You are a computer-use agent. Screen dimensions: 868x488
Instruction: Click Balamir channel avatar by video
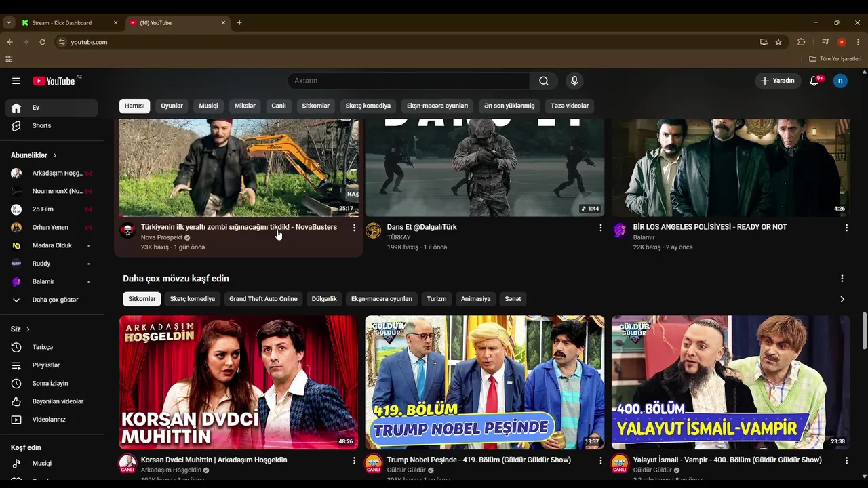(x=620, y=230)
